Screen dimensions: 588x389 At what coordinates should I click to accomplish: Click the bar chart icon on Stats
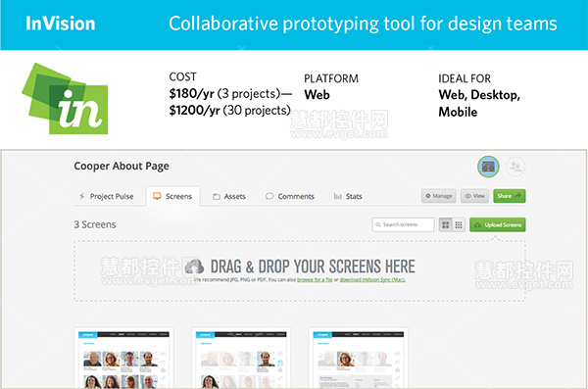337,196
